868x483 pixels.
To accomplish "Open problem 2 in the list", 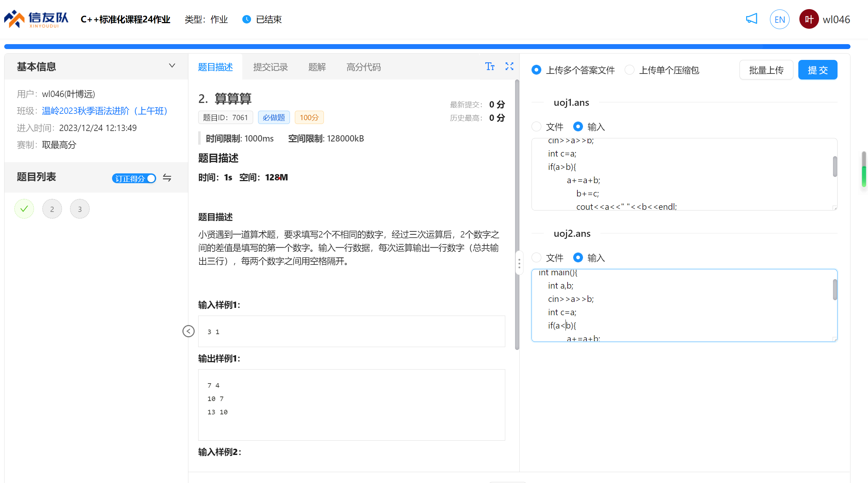I will tap(52, 209).
